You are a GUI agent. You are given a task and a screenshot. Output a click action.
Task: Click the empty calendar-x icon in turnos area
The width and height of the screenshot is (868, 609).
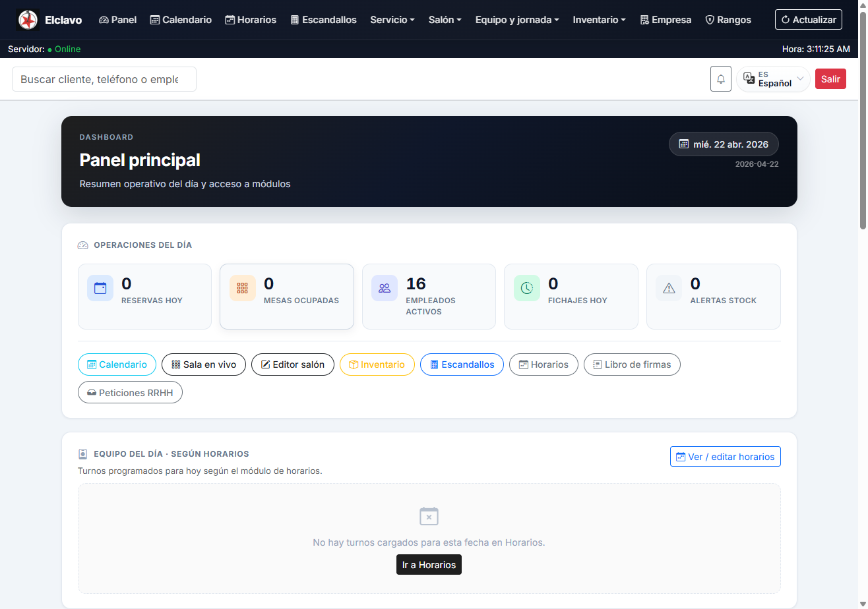click(429, 516)
